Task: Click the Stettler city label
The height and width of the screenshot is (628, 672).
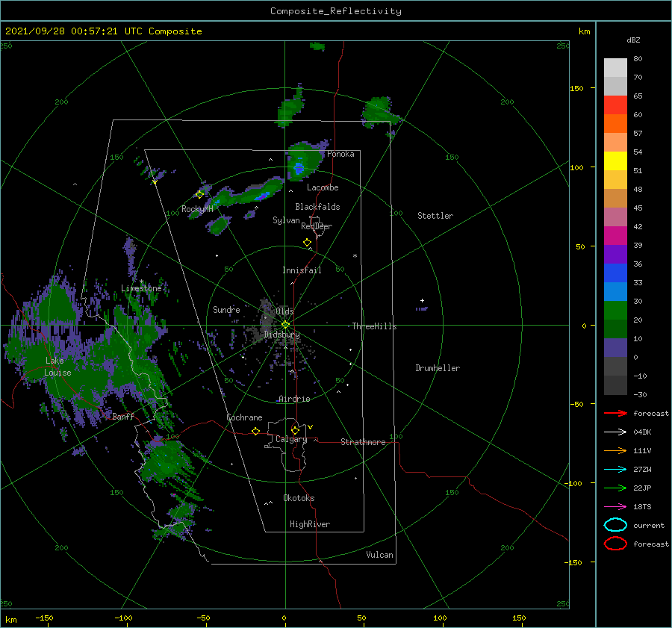Action: [x=435, y=216]
